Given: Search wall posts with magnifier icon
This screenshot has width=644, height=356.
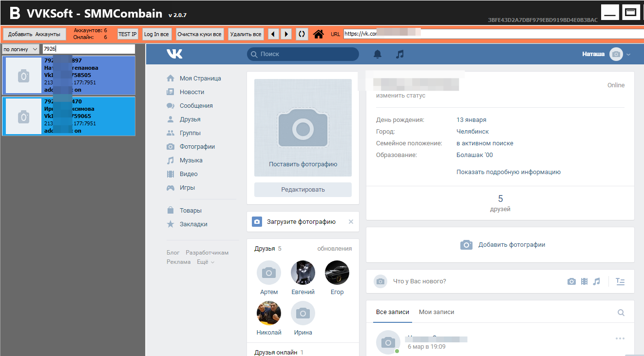Looking at the screenshot, I should tap(621, 313).
